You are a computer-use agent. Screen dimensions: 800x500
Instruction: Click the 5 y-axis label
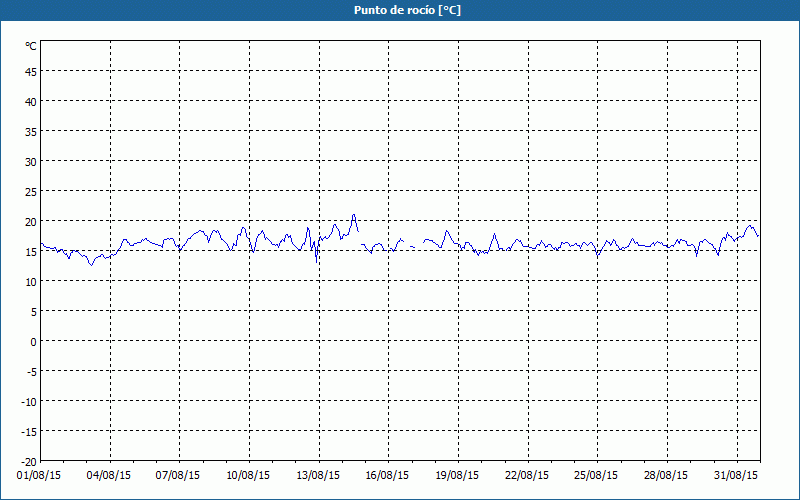pyautogui.click(x=34, y=312)
